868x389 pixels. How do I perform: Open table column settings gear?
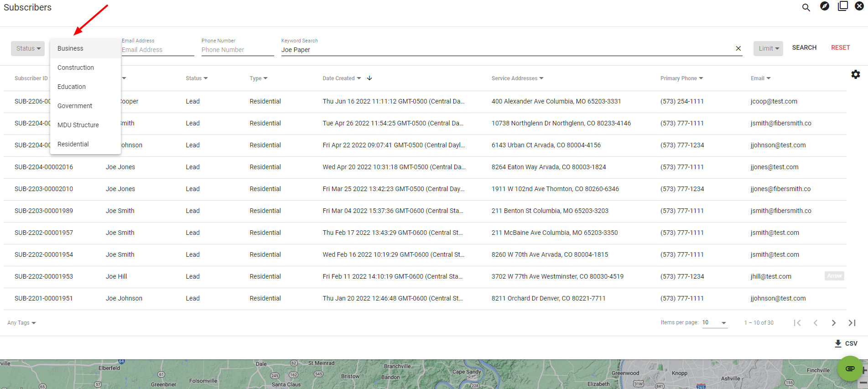tap(856, 74)
